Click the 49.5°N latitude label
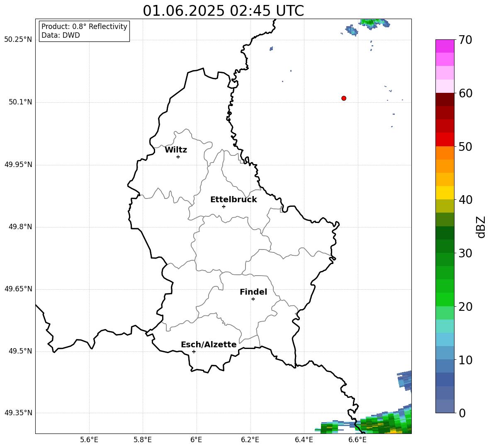Screen dimensions: 491x448 tap(20, 351)
